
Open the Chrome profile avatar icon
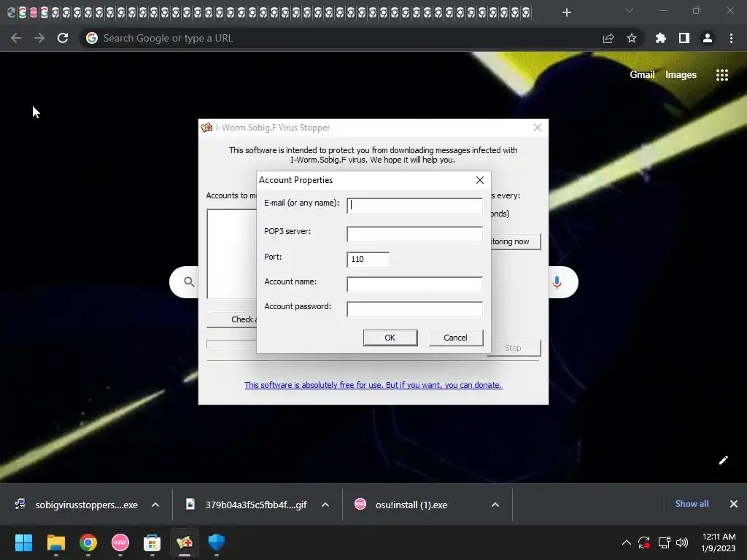coord(707,38)
